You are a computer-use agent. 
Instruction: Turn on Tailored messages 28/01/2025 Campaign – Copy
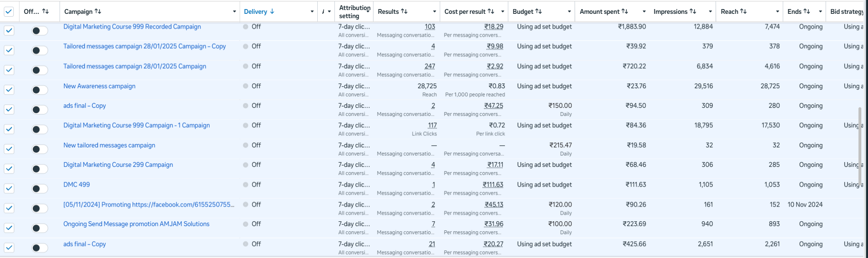(x=40, y=51)
